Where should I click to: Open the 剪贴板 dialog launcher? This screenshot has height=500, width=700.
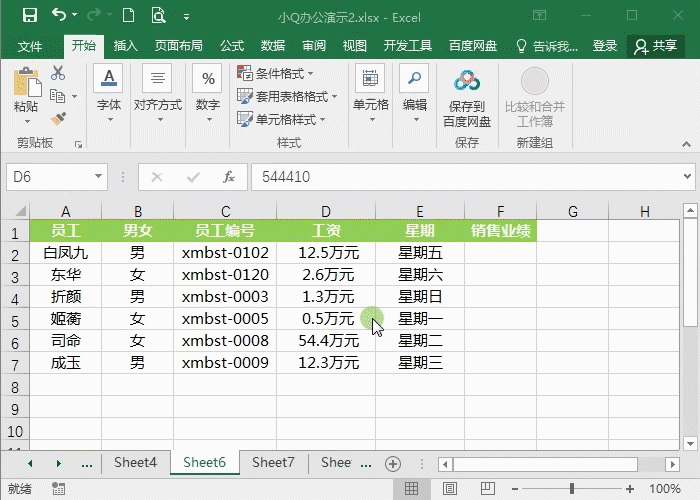(79, 144)
